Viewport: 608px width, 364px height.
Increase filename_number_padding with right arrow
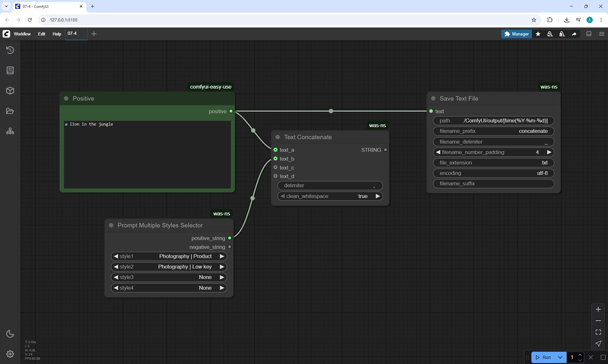pyautogui.click(x=549, y=152)
